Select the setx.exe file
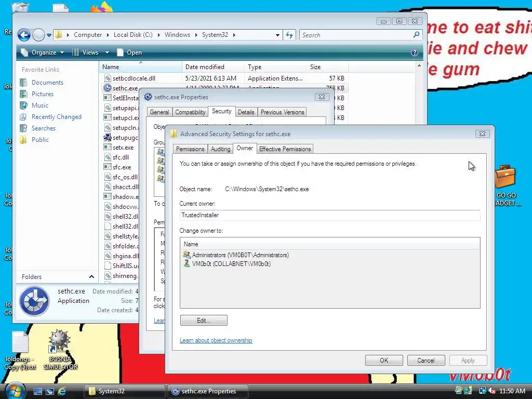Screen dimensions: 532x399 123,148
